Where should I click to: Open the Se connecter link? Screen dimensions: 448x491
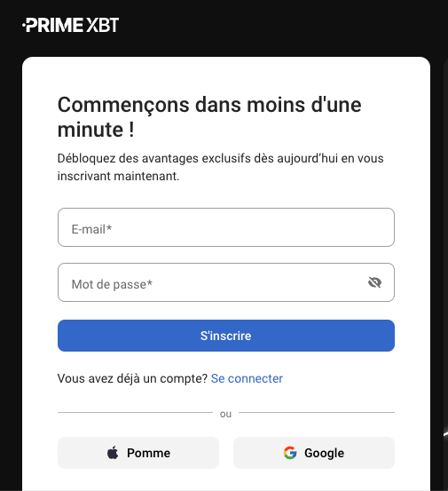[247, 378]
